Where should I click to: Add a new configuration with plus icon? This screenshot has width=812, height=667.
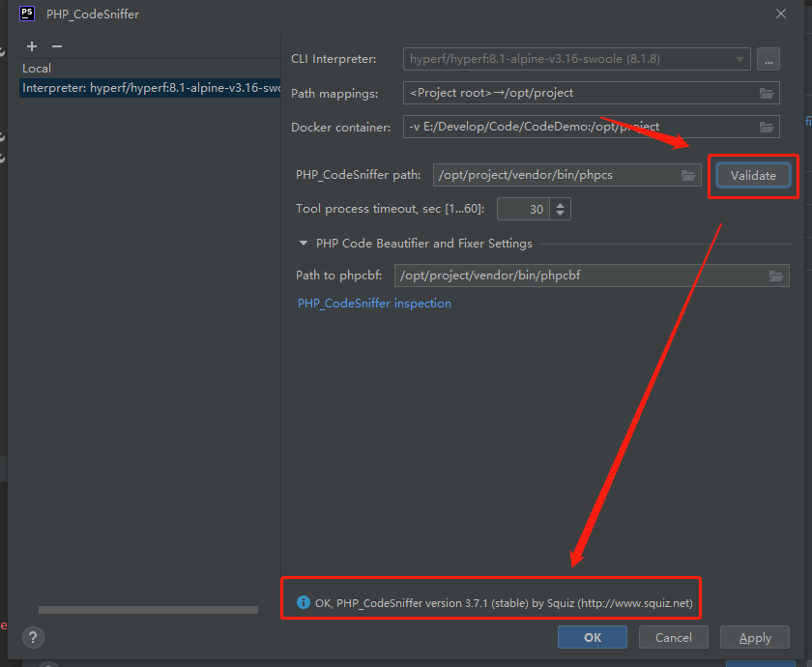click(x=32, y=46)
